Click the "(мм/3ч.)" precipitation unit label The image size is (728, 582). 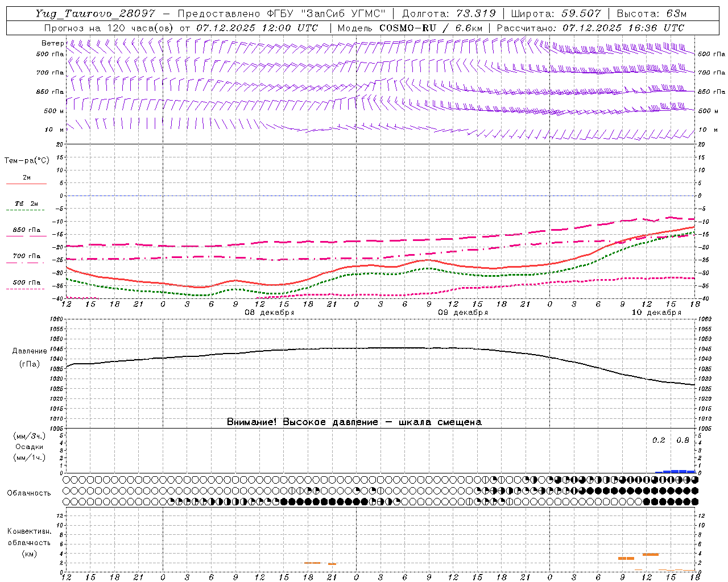(x=30, y=436)
